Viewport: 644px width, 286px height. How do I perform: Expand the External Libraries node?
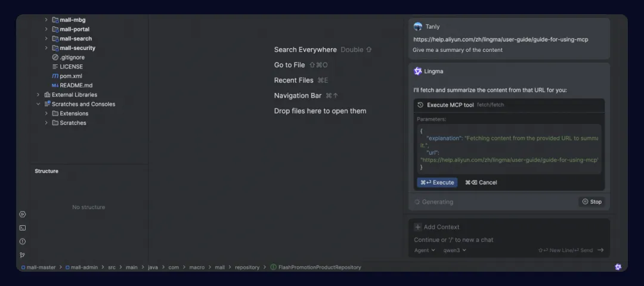tap(38, 94)
